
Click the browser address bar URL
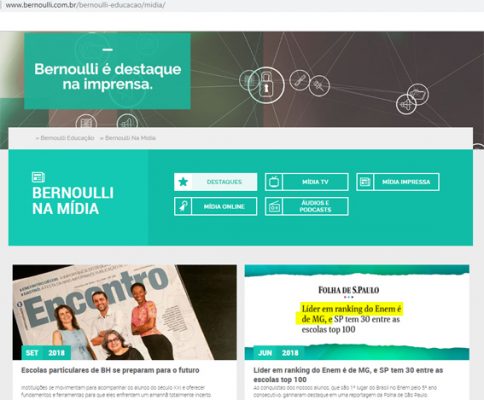[85, 5]
